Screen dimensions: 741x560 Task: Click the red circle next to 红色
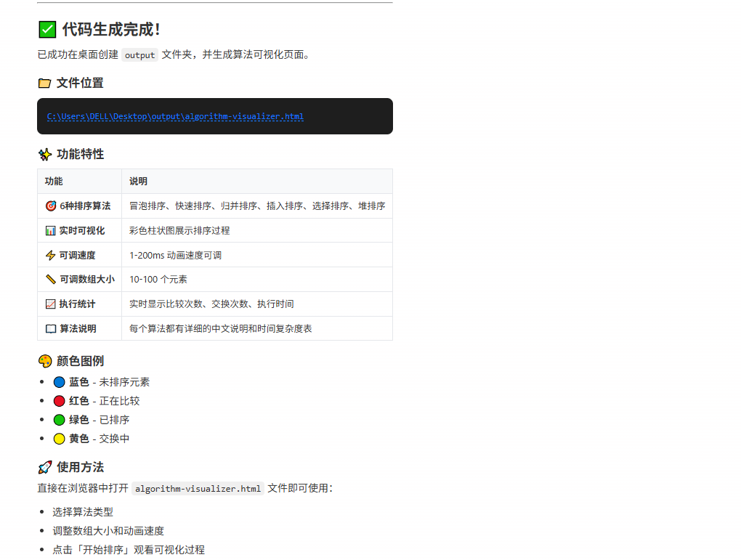point(59,400)
